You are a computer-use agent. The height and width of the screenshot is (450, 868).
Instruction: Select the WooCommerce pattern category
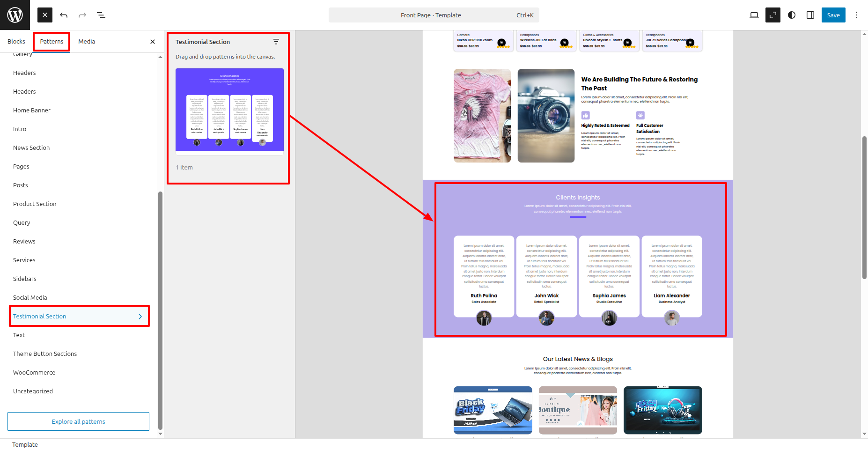[x=34, y=373]
